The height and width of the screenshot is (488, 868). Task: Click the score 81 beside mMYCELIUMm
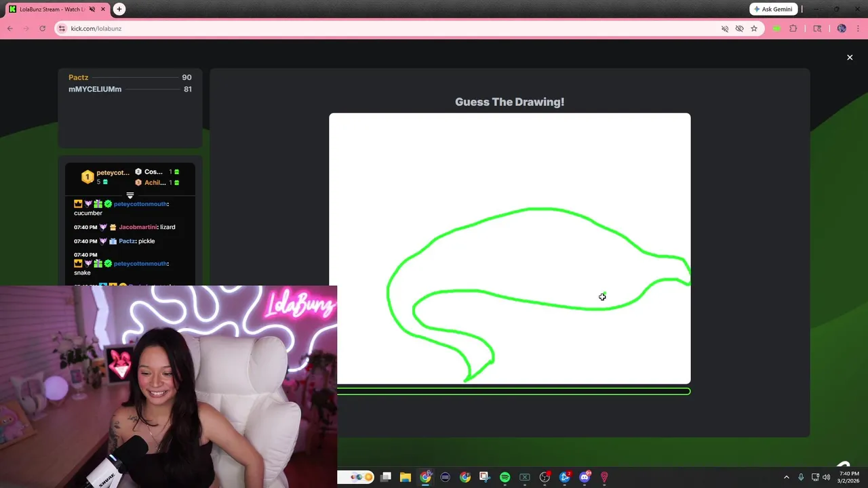(x=188, y=89)
